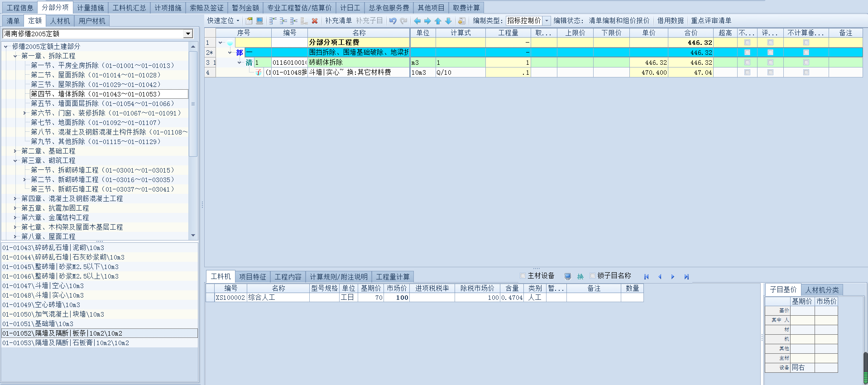Check 不计算垂... box in the 斗墙|实心 row
This screenshot has width=868, height=385.
click(806, 72)
